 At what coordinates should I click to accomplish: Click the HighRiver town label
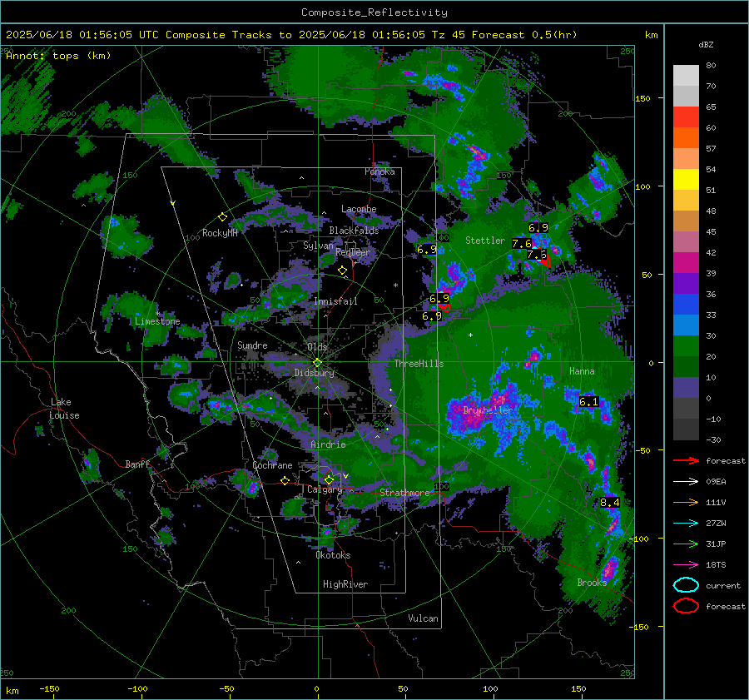345,584
